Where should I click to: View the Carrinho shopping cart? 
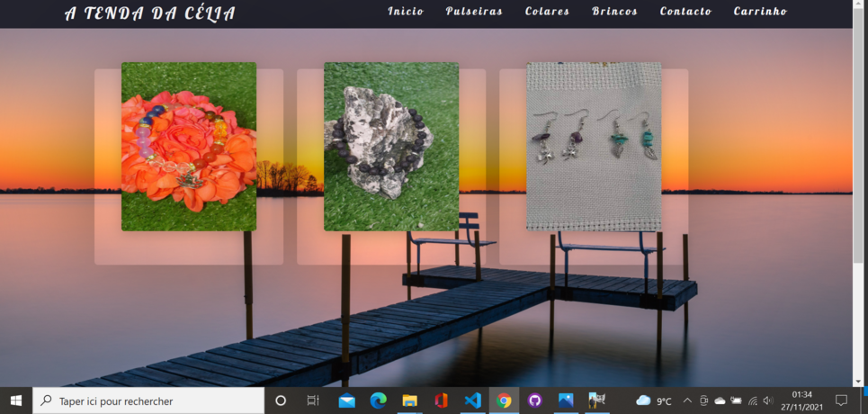(x=759, y=11)
